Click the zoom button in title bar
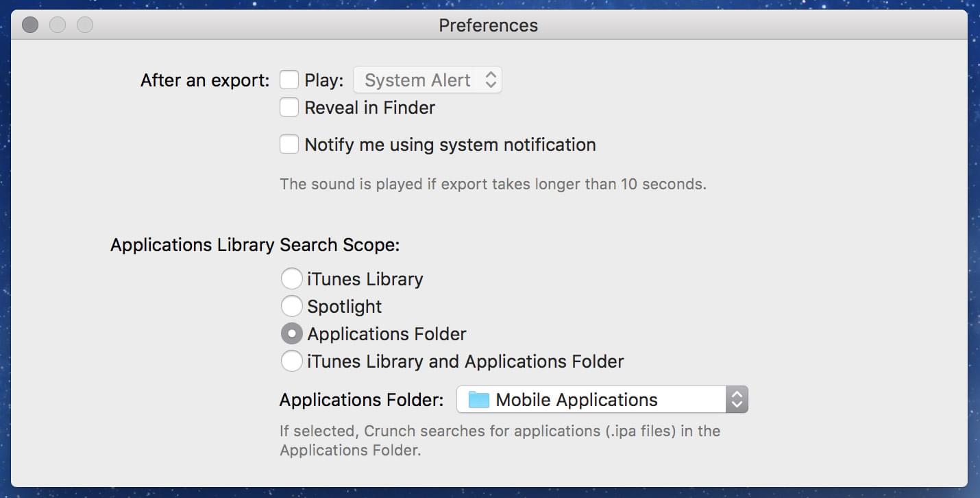 pyautogui.click(x=85, y=25)
